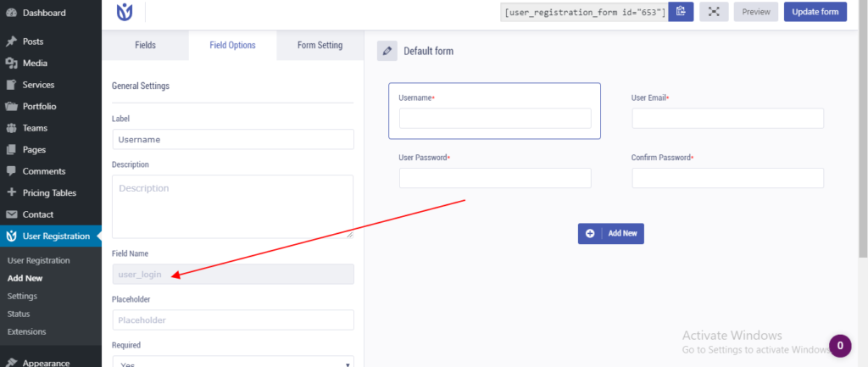Open the Posts pin icon menu

tap(10, 42)
